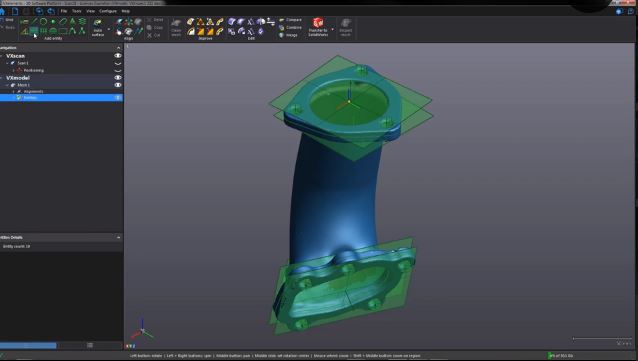Click the Home icon in the top bar
638x361 pixels.
click(2, 11)
